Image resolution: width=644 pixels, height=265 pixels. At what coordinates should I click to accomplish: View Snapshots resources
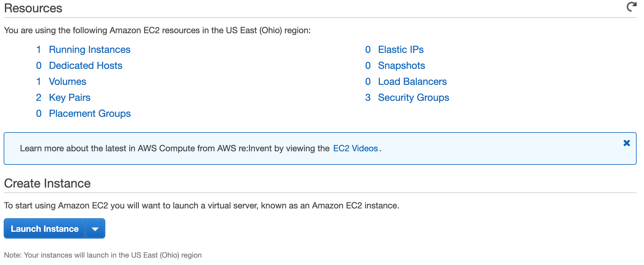401,65
